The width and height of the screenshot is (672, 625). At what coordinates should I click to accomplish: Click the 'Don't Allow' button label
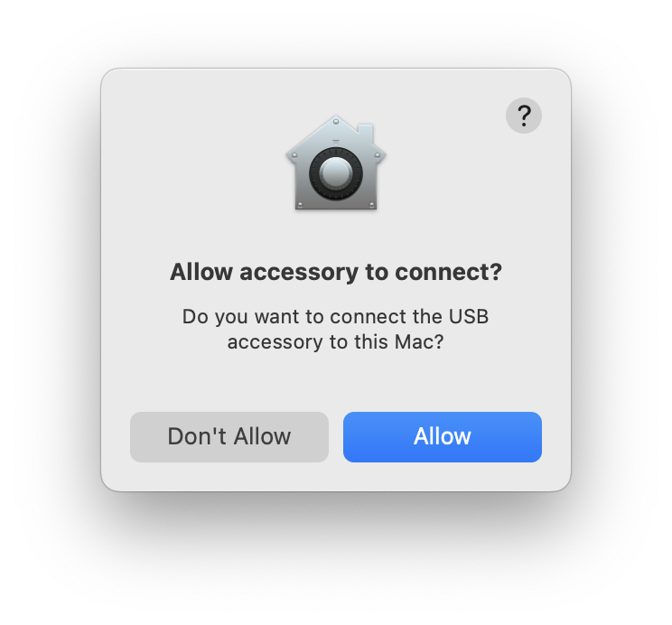click(229, 437)
